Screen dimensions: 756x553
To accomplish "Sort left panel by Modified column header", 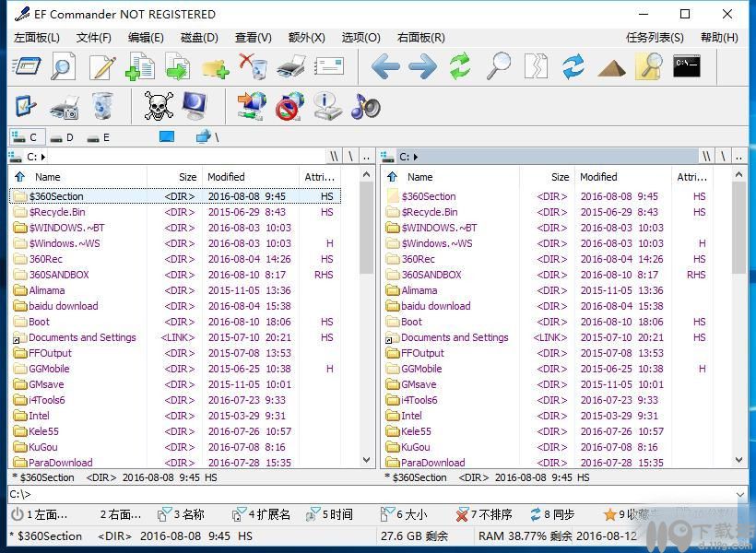I will (x=251, y=177).
